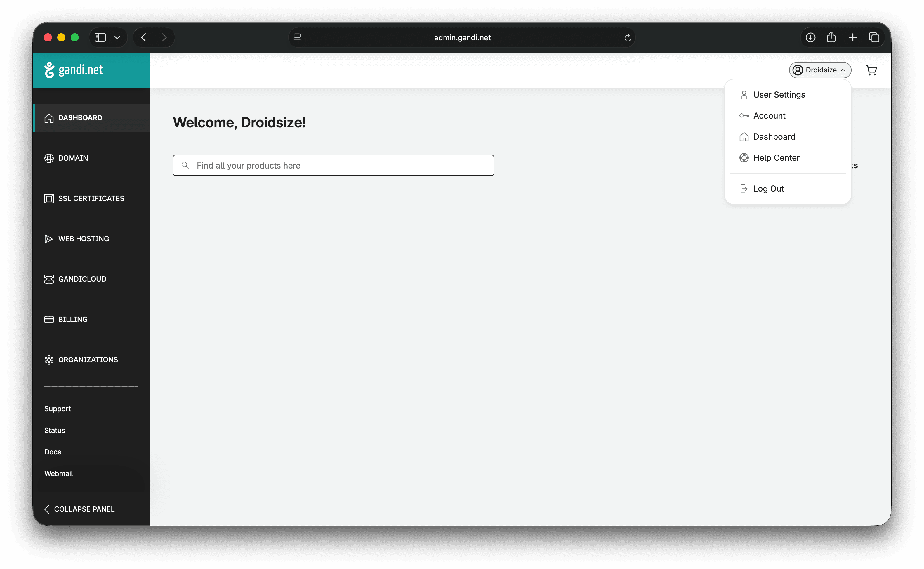
Task: Select the Organizations icon
Action: [x=49, y=360]
